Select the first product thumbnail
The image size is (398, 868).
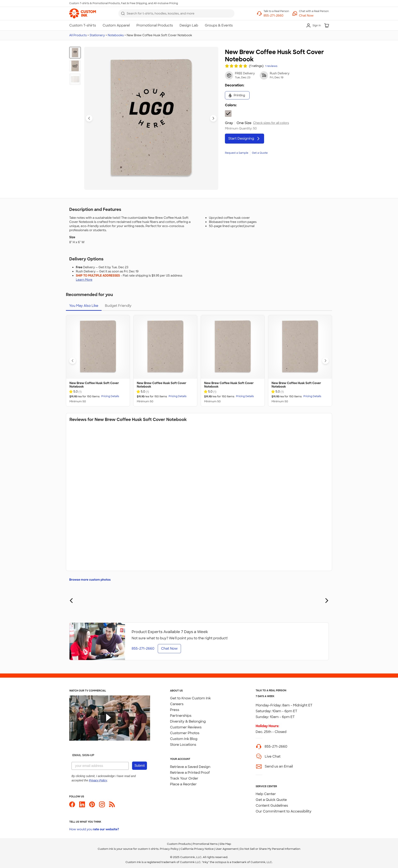(75, 53)
